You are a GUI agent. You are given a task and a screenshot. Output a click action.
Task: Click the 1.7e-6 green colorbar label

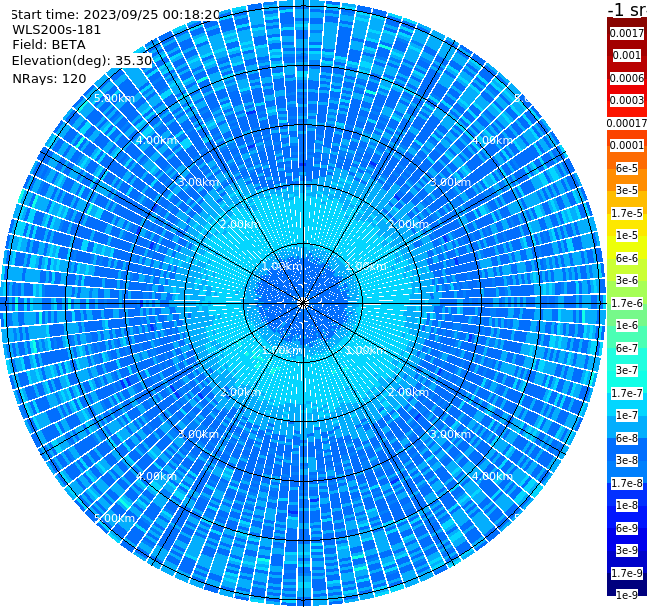[x=626, y=303]
